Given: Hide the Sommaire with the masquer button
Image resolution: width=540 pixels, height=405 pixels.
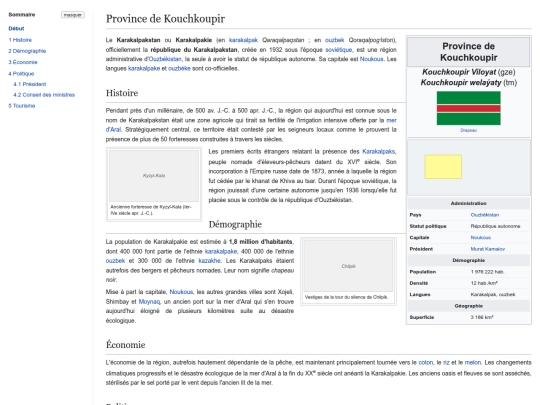Looking at the screenshot, I should coord(73,15).
